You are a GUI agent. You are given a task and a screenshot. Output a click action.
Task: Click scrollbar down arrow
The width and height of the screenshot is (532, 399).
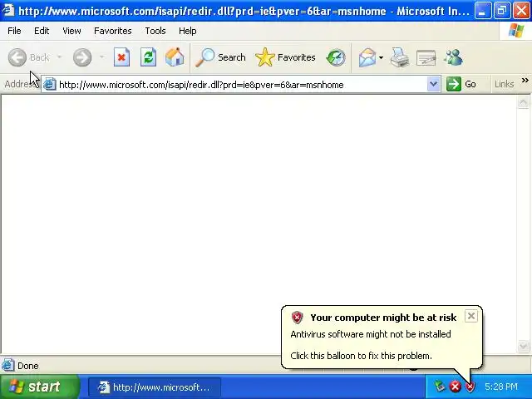[x=523, y=346]
